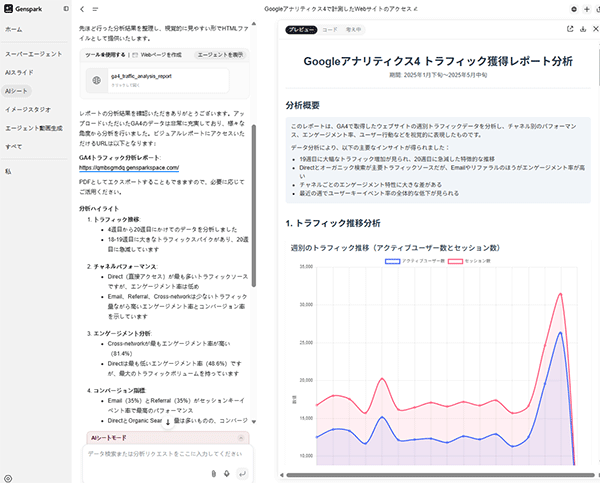The height and width of the screenshot is (483, 600).
Task: Toggle the セッション数 legend swatch
Action: point(455,261)
